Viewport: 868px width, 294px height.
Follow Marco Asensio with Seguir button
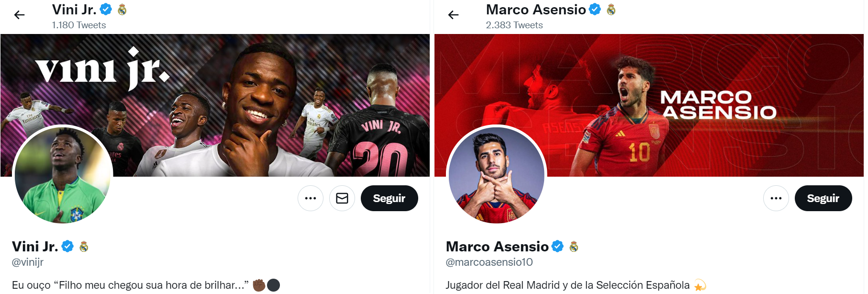[x=823, y=198]
